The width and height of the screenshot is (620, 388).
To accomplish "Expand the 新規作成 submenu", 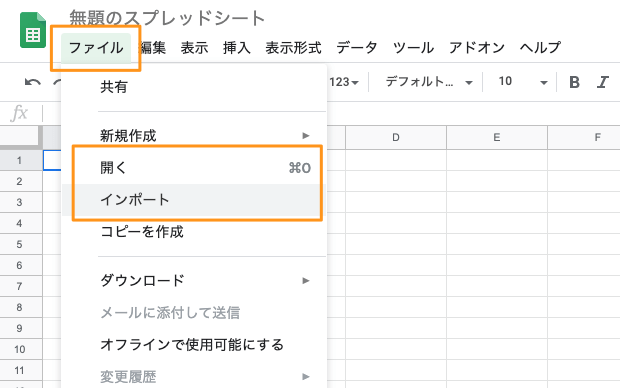I will (194, 136).
